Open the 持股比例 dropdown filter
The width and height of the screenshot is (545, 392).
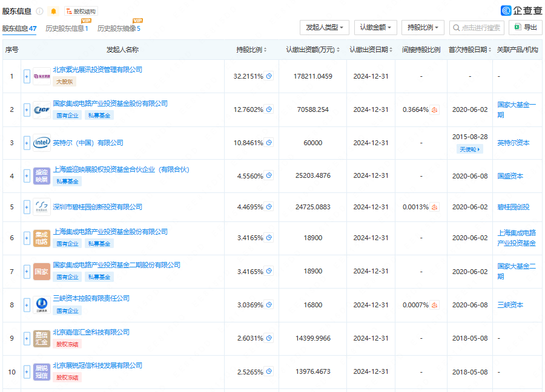[423, 27]
